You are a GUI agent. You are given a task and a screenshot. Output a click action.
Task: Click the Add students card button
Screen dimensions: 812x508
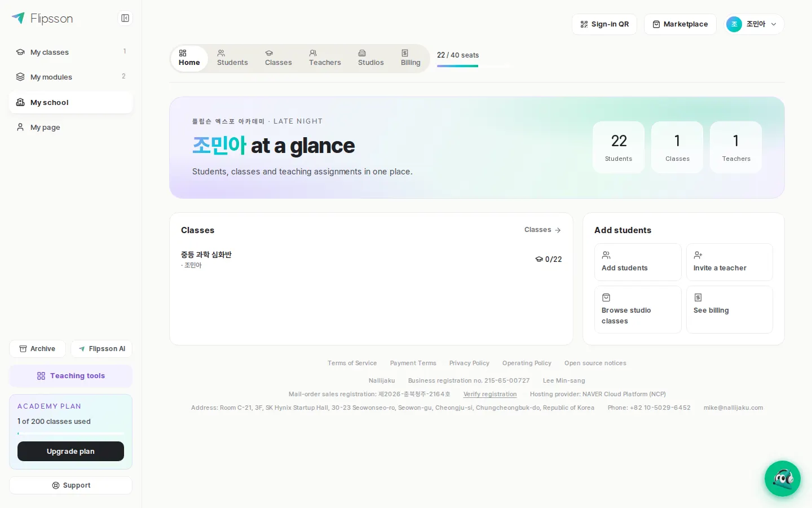[x=638, y=262]
